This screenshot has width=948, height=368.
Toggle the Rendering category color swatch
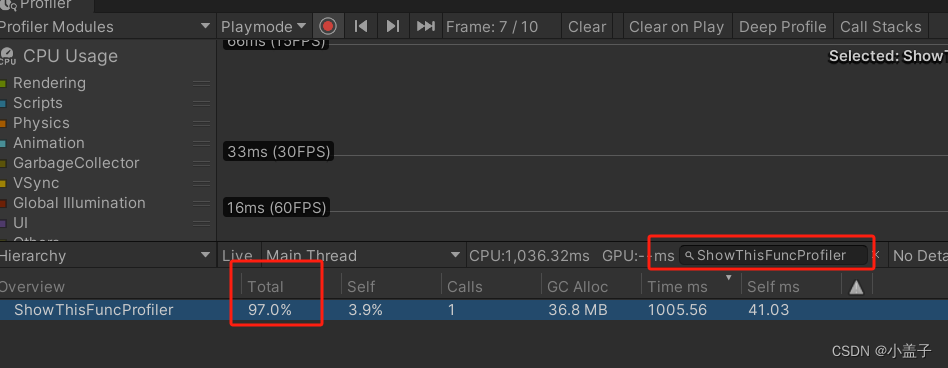click(3, 83)
